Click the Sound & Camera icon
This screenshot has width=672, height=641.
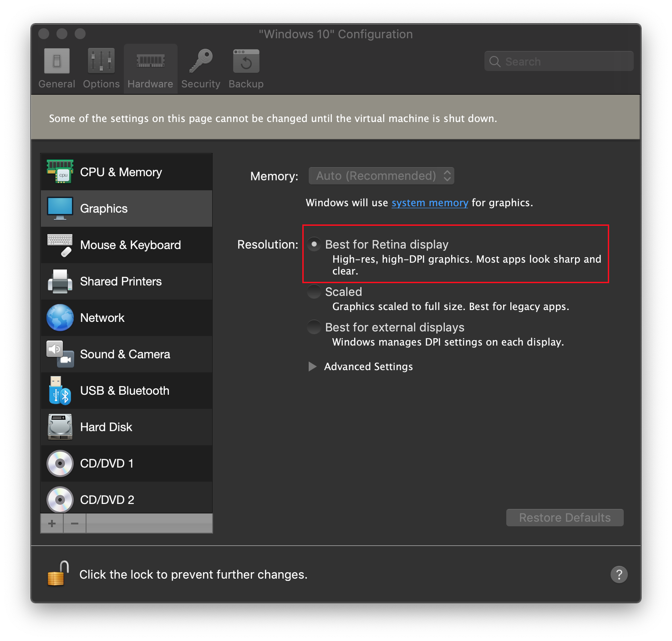coord(60,354)
